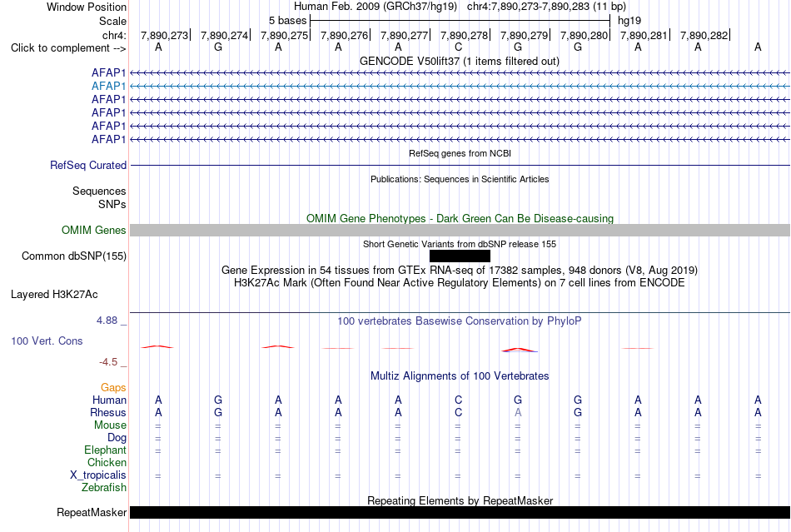Click base C in the Human alignment row

pyautogui.click(x=458, y=400)
